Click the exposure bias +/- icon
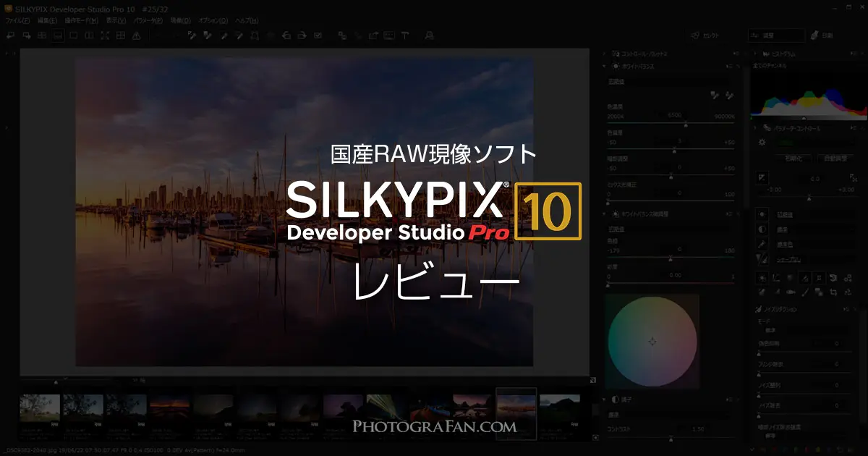 click(762, 177)
